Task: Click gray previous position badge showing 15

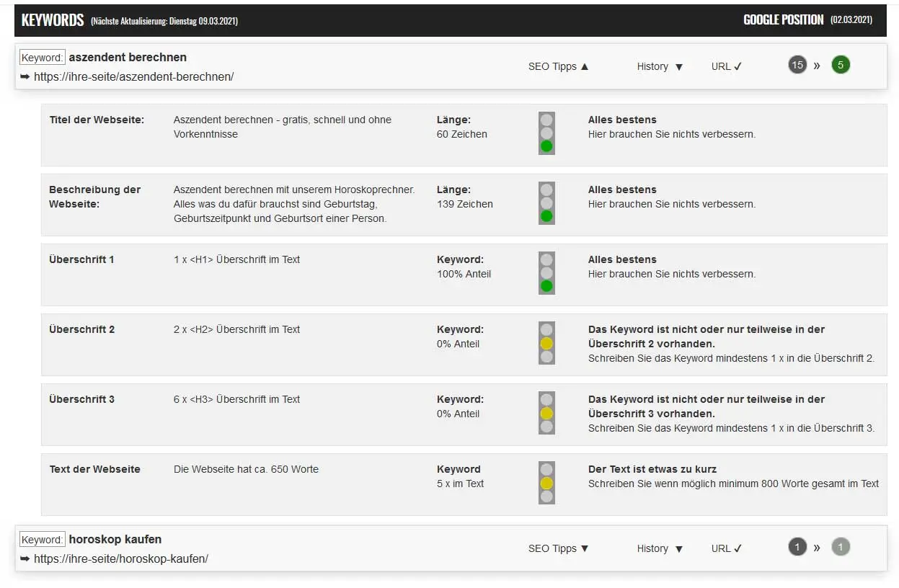Action: [x=797, y=65]
